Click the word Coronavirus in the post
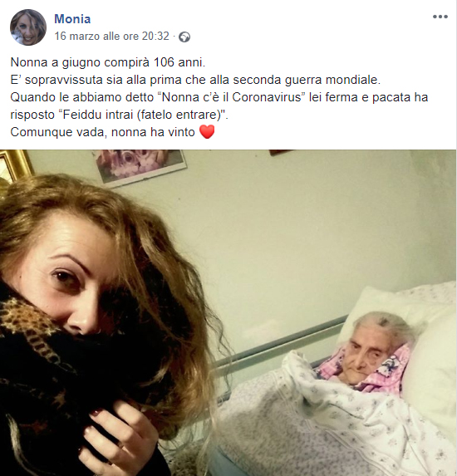Screen dimensions: 457x476 (266, 97)
